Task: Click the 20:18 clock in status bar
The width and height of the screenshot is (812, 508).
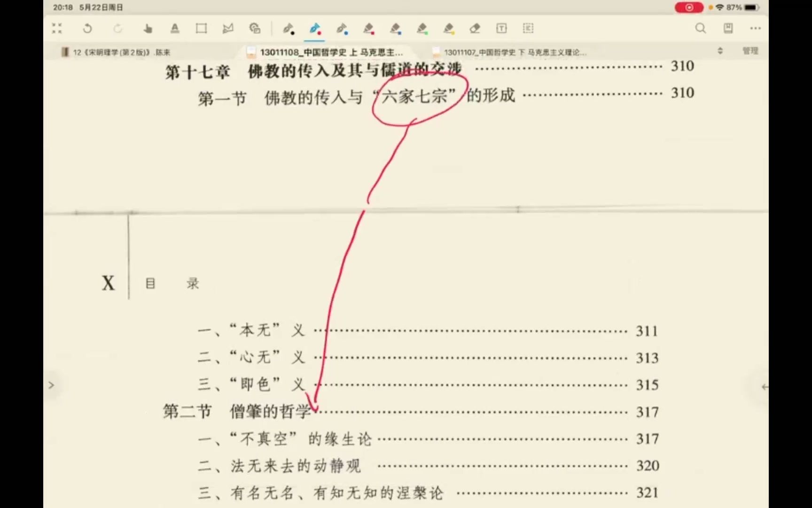Action: pos(63,8)
